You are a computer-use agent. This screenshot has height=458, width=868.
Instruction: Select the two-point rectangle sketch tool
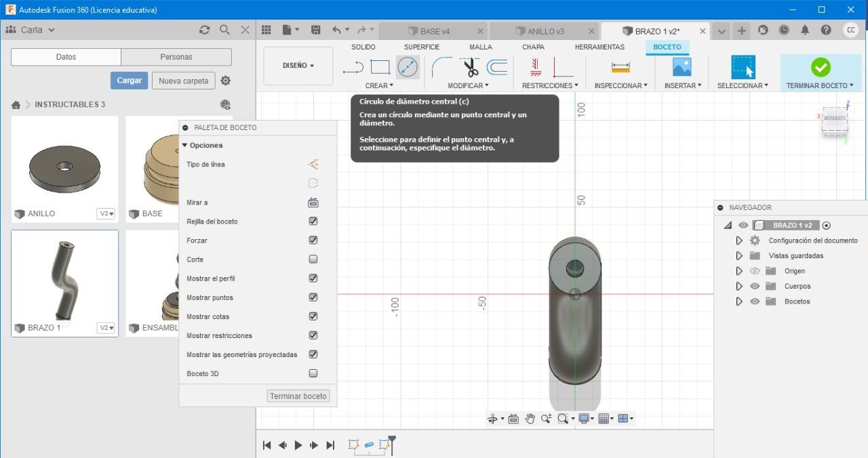click(x=380, y=67)
